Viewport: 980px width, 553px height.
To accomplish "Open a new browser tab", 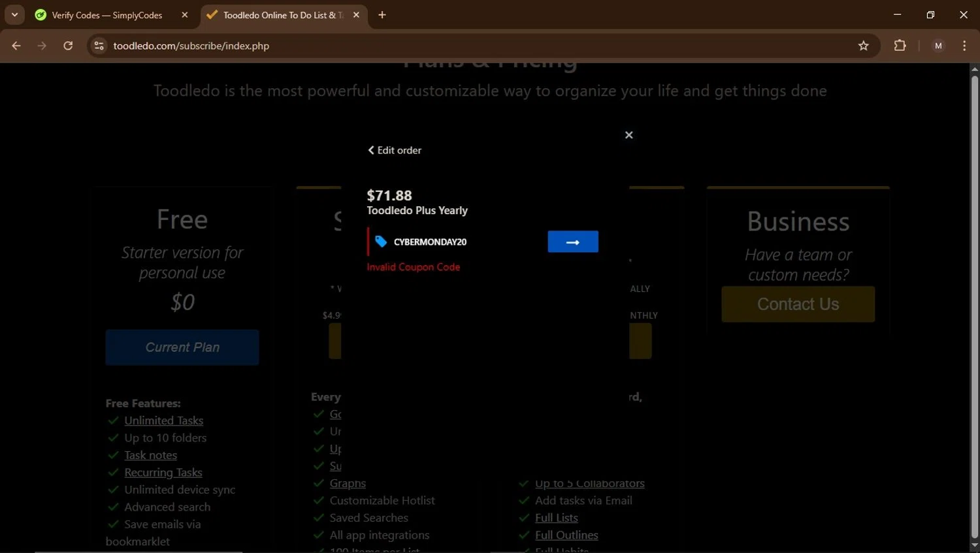I will pyautogui.click(x=382, y=15).
